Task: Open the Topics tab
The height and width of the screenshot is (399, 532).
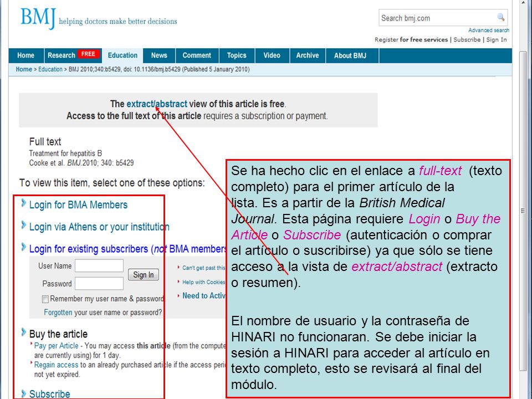Action: point(237,55)
